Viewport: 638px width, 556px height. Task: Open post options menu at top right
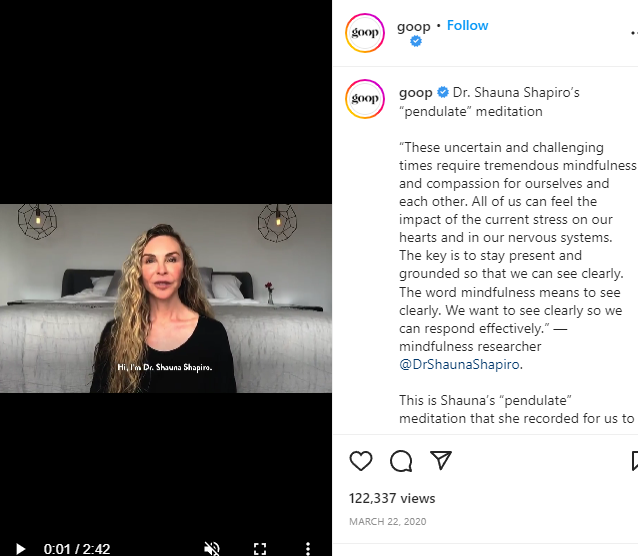tap(634, 33)
